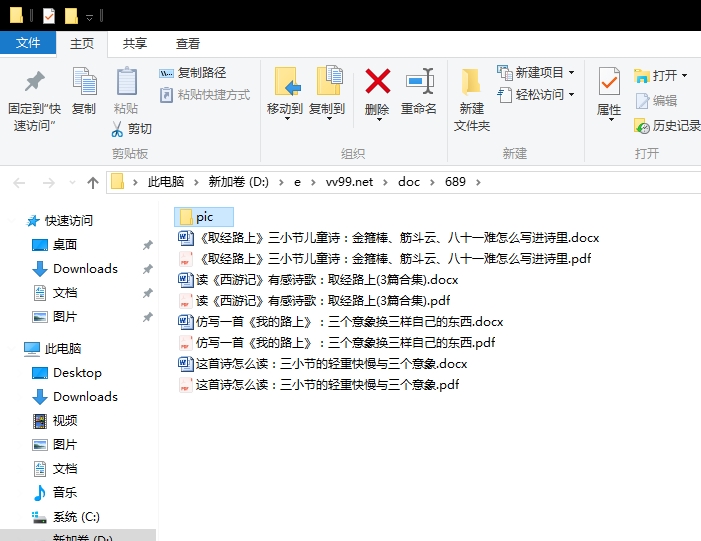
Task: Click the pin icon beside pinned Downloads
Action: [148, 269]
